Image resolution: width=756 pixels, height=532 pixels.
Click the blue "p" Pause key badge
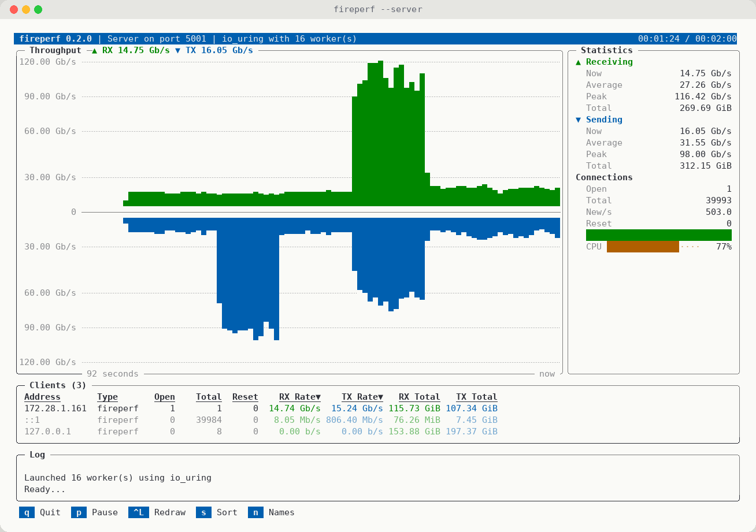pos(79,512)
